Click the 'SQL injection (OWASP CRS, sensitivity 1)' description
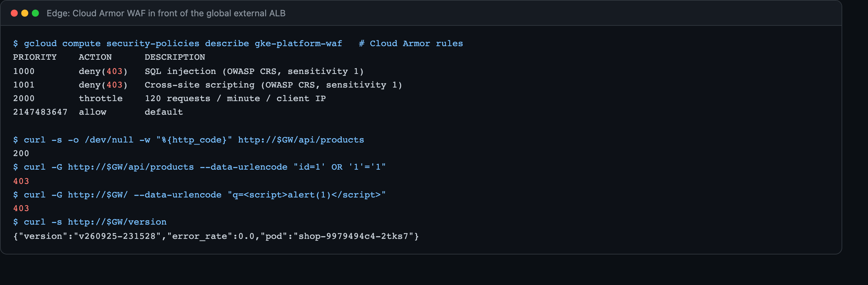Viewport: 868px width, 285px height. pyautogui.click(x=254, y=71)
